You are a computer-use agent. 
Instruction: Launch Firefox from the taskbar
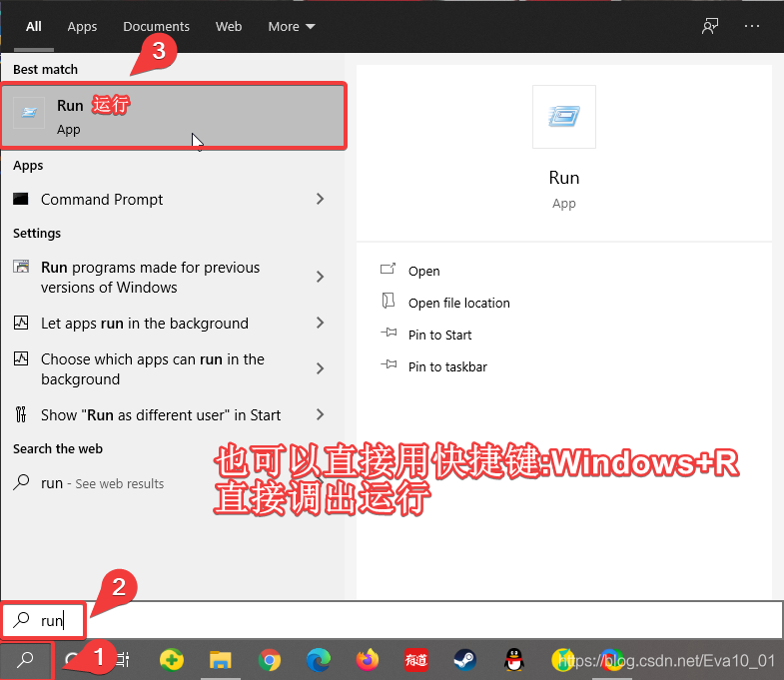[367, 660]
